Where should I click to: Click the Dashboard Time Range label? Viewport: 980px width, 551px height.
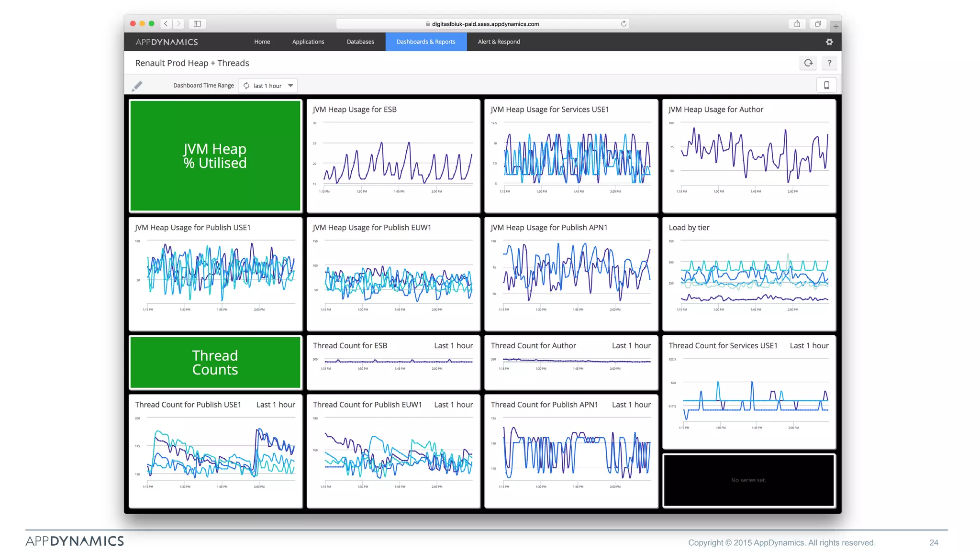click(x=203, y=86)
